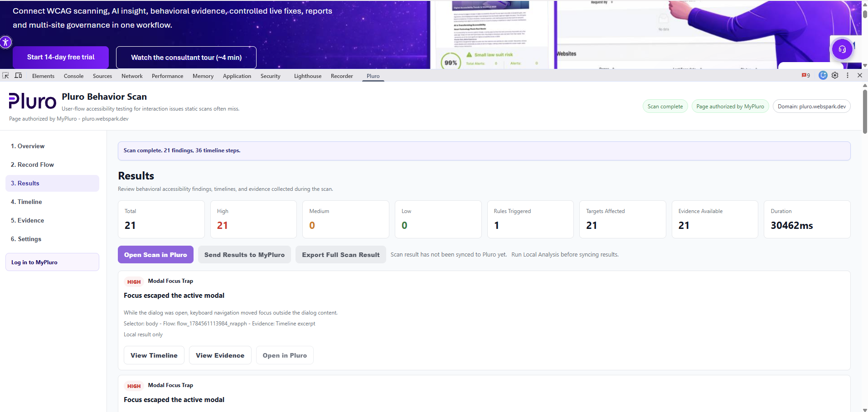868x412 pixels.
Task: Click the Low 0 summary card
Action: coord(438,219)
